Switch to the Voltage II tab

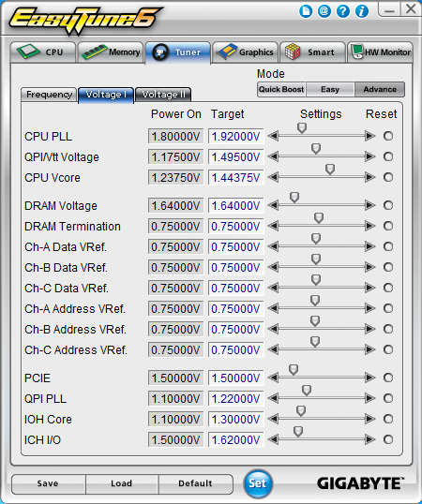pyautogui.click(x=163, y=95)
